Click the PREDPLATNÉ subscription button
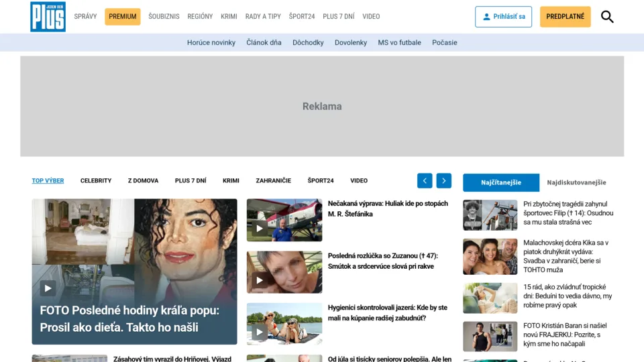 [x=565, y=17]
